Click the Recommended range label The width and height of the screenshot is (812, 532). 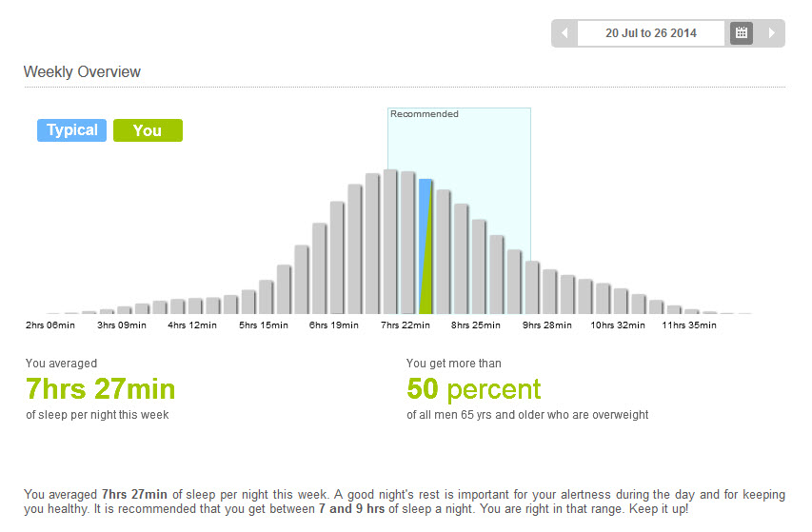coord(425,114)
